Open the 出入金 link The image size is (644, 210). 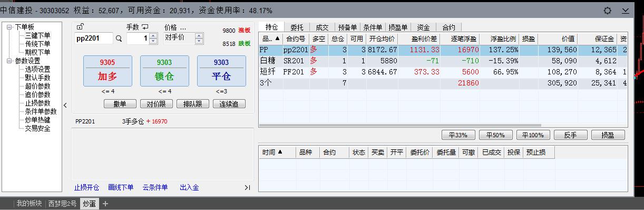pyautogui.click(x=189, y=187)
